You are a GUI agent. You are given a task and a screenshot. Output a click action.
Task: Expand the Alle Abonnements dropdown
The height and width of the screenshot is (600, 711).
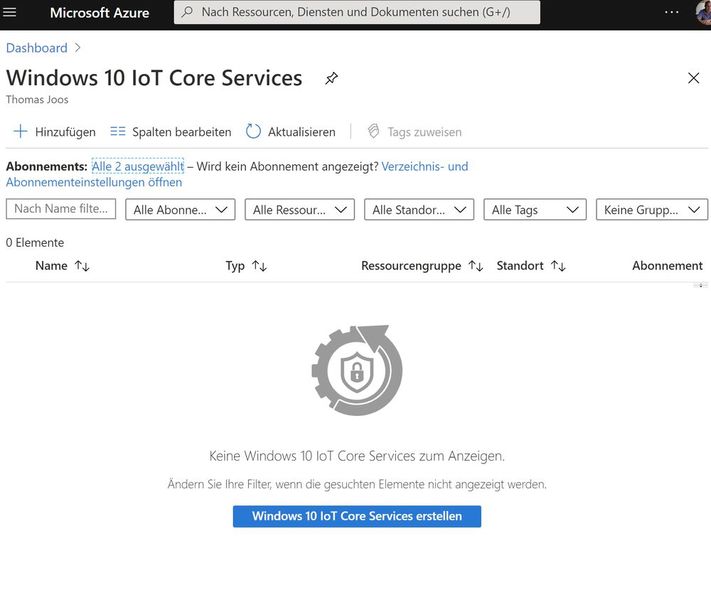coord(180,210)
